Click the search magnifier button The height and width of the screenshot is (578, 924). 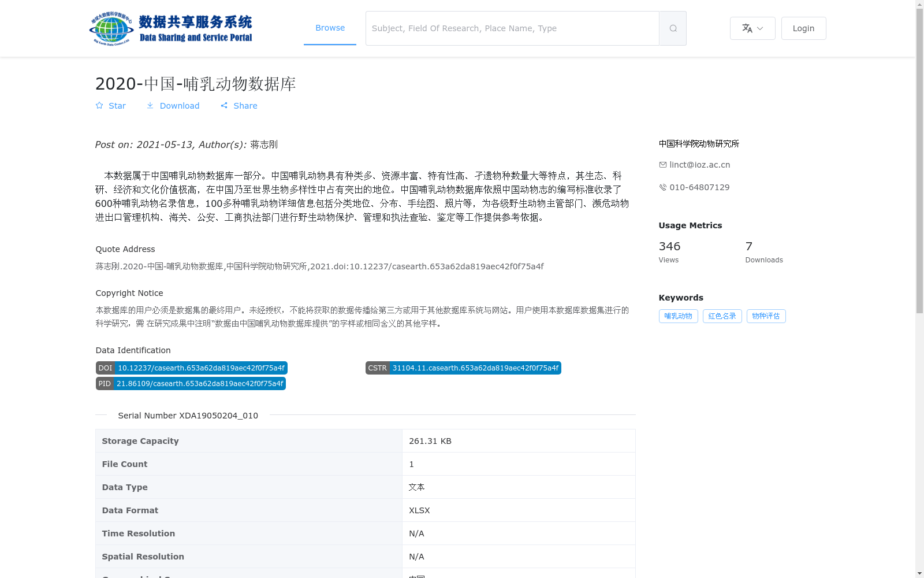click(673, 28)
